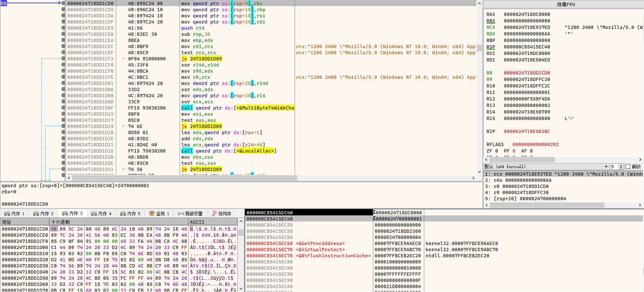The width and height of the screenshot is (644, 292).
Task: Open the 结构体 struct tab
Action: click(222, 214)
